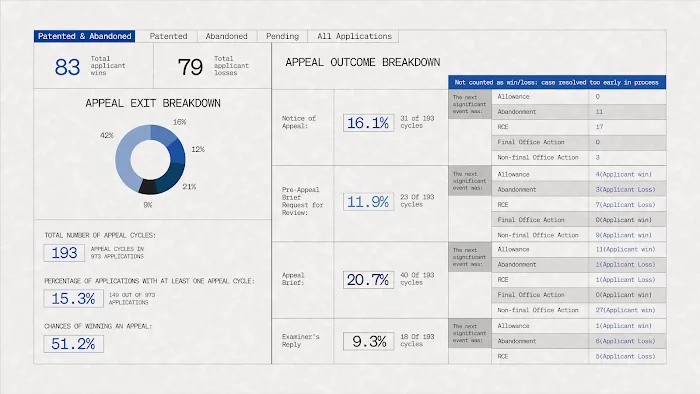Viewport: 700px width, 394px height.
Task: Click the 20.7% Appeal Brief value
Action: click(368, 280)
